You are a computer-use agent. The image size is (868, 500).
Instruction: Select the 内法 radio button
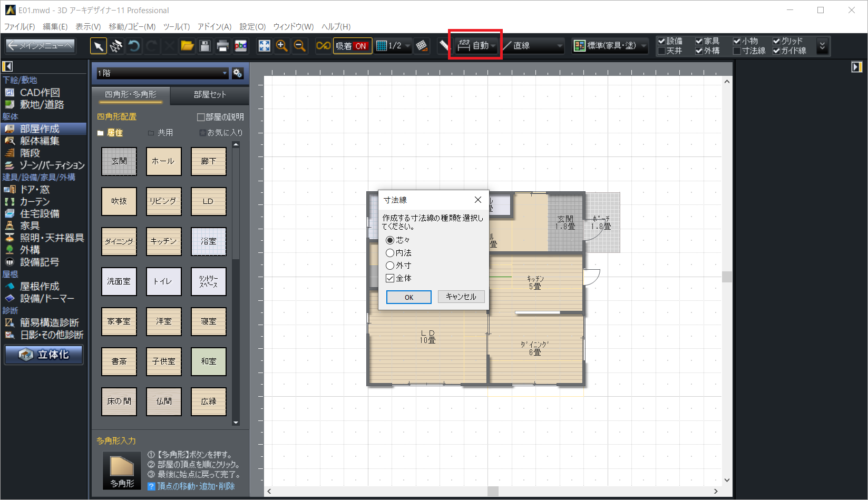coord(390,253)
